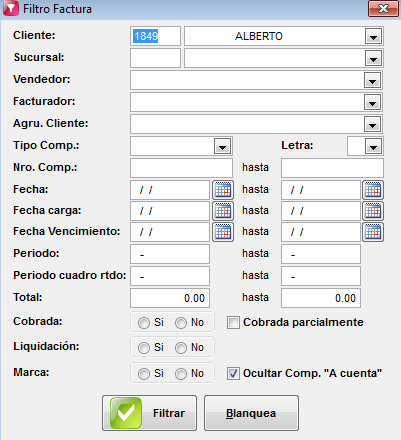Expand the Cliente name dropdown
Image resolution: width=401 pixels, height=440 pixels.
click(x=373, y=36)
